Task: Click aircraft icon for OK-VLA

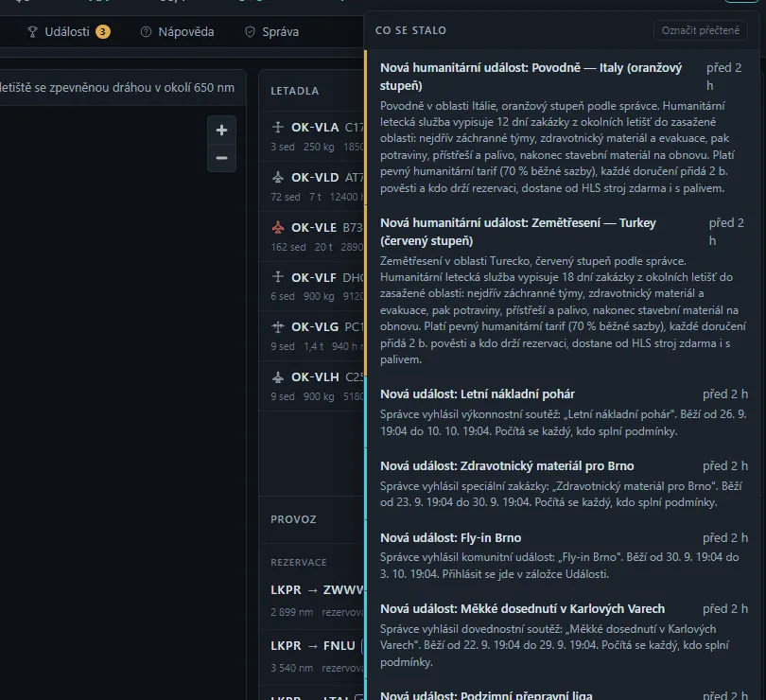Action: click(278, 127)
